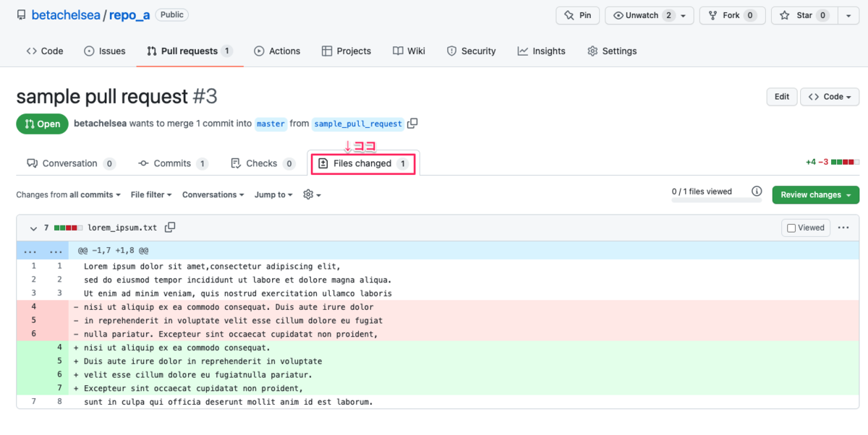Switch to the Conversation tab
868x435 pixels.
coord(71,164)
